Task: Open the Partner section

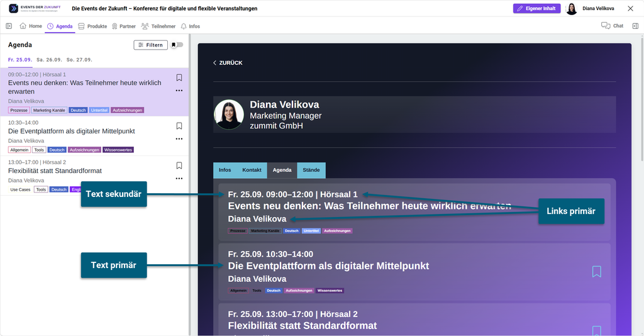Action: (124, 26)
